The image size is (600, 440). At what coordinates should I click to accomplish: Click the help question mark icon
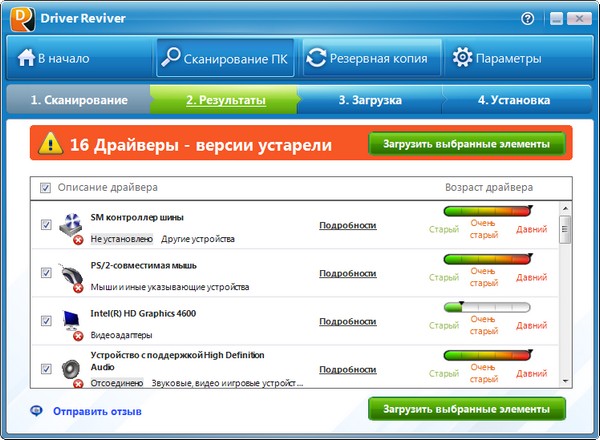[527, 19]
